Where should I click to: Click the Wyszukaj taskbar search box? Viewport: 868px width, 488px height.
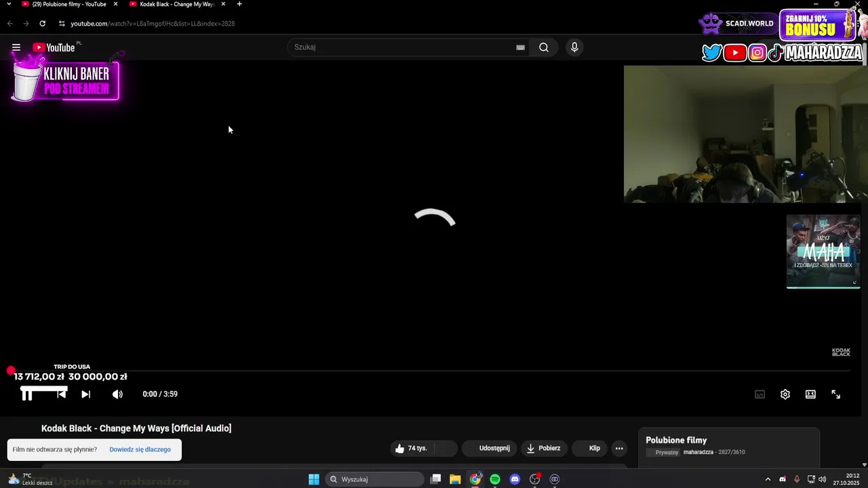(374, 479)
